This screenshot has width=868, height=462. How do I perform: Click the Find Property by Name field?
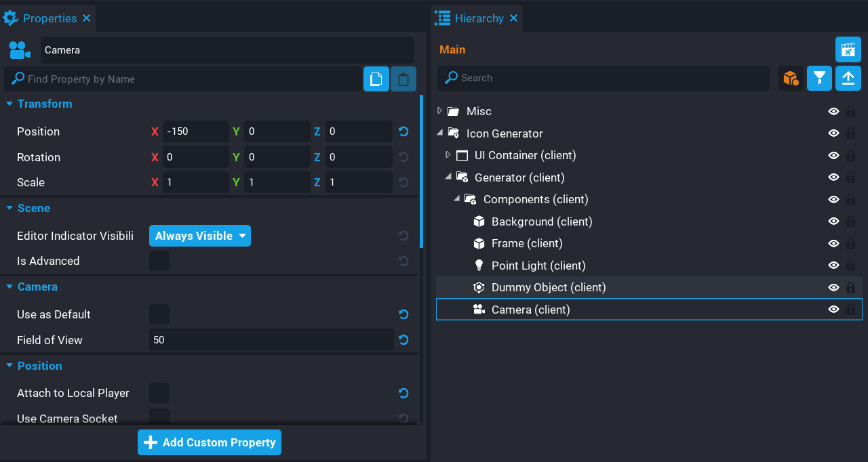(x=190, y=79)
